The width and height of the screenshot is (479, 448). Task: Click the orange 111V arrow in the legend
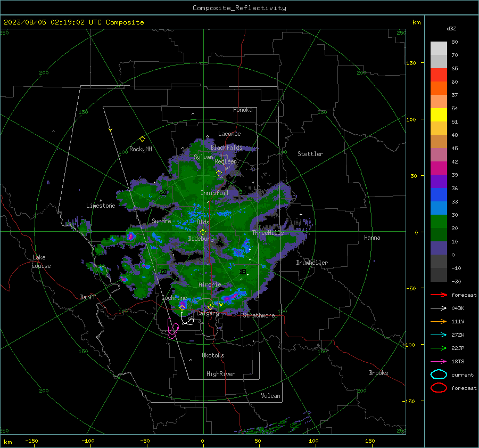pos(439,321)
